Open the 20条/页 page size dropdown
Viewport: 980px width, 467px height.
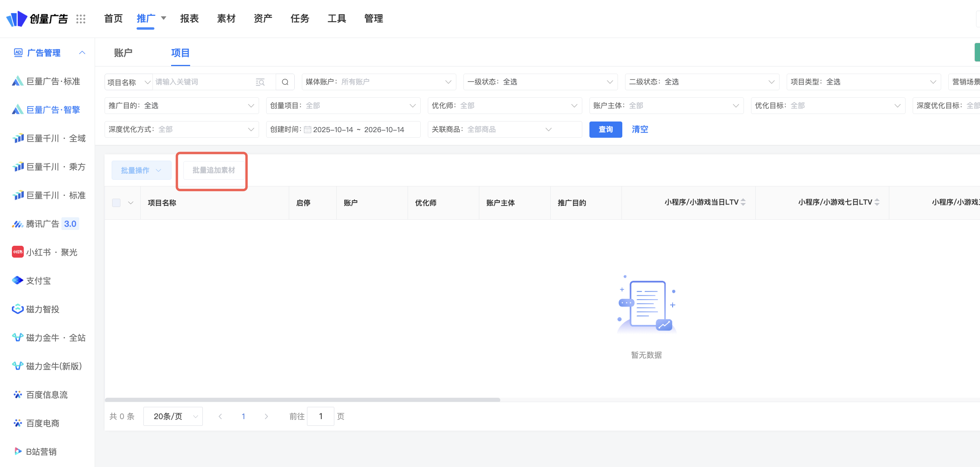click(x=173, y=416)
